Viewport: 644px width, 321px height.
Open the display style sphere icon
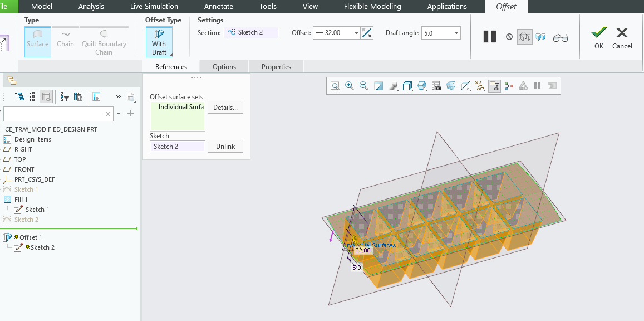click(x=393, y=86)
